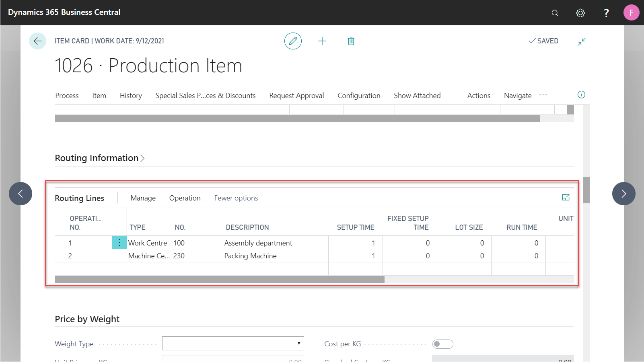Open the Item menu
This screenshot has height=362, width=644.
pyautogui.click(x=99, y=96)
